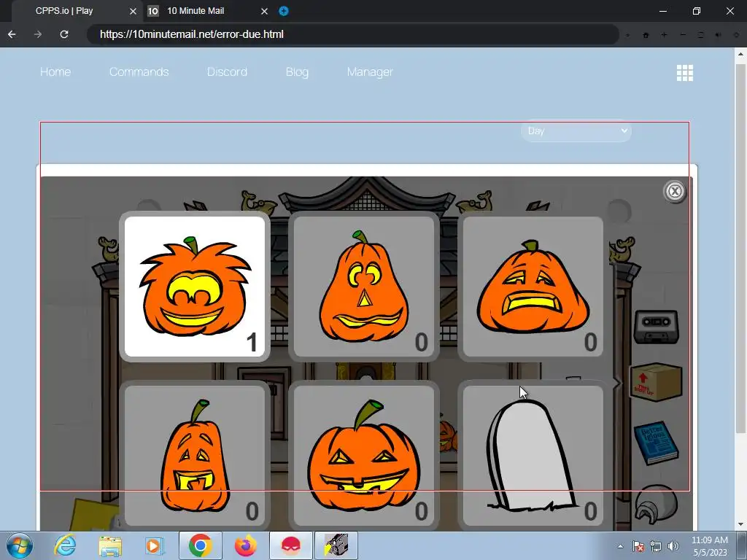747x560 pixels.
Task: Choose the sad droopy pumpkin
Action: point(533,287)
